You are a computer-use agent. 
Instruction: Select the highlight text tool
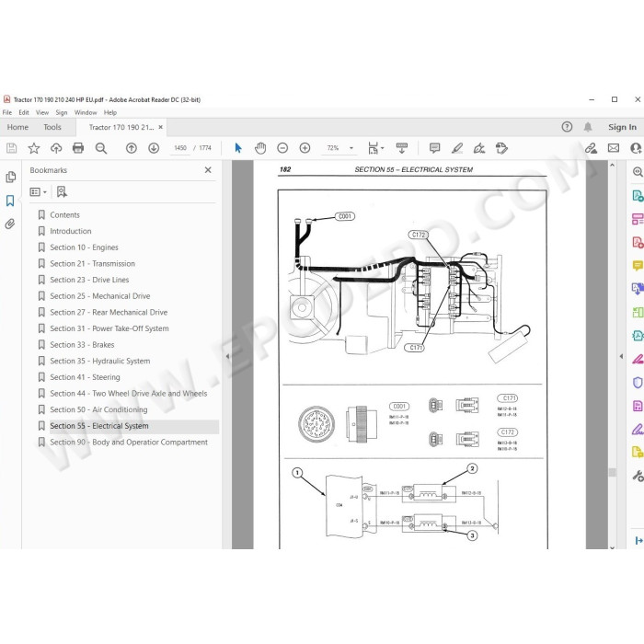pos(457,148)
